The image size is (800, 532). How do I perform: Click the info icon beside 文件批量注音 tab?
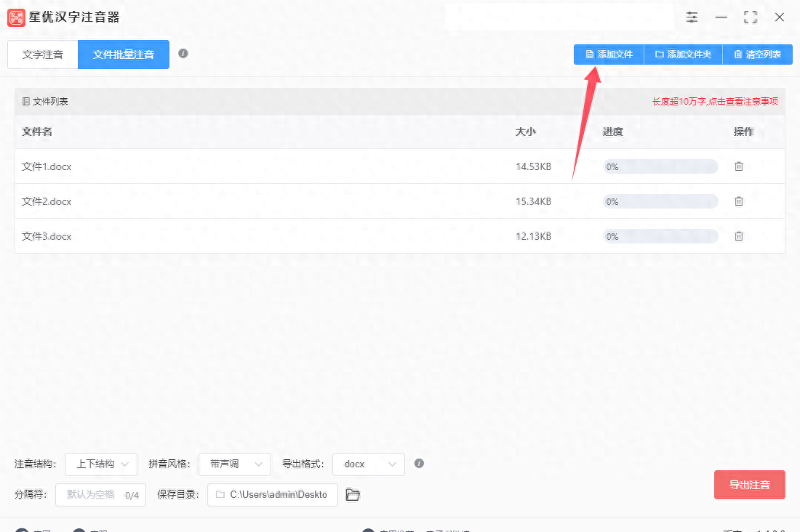pos(184,54)
